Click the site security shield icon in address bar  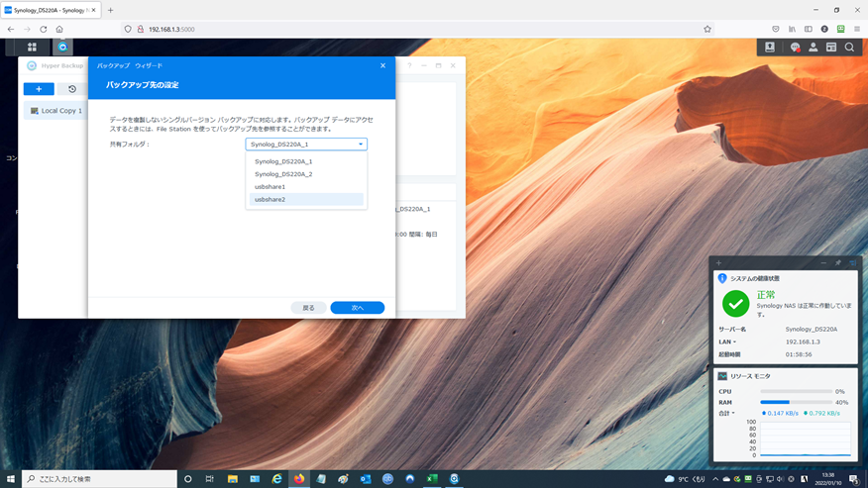point(128,30)
